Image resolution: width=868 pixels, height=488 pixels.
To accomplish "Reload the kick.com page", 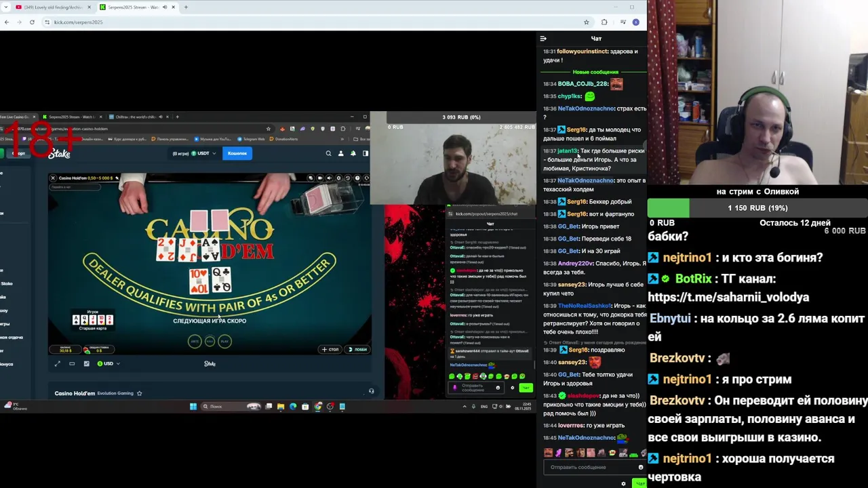I will (32, 22).
